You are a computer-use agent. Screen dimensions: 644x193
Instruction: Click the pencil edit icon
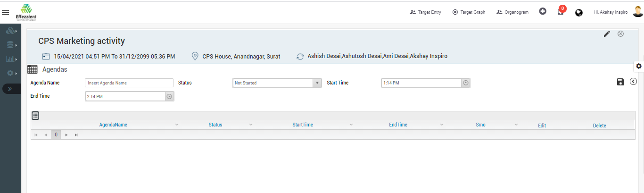coord(607,34)
